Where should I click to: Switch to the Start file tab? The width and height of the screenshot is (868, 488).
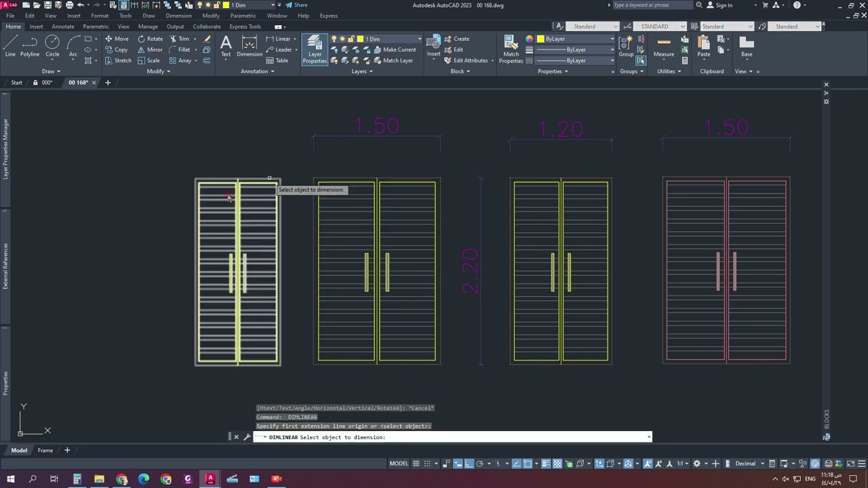pos(16,83)
